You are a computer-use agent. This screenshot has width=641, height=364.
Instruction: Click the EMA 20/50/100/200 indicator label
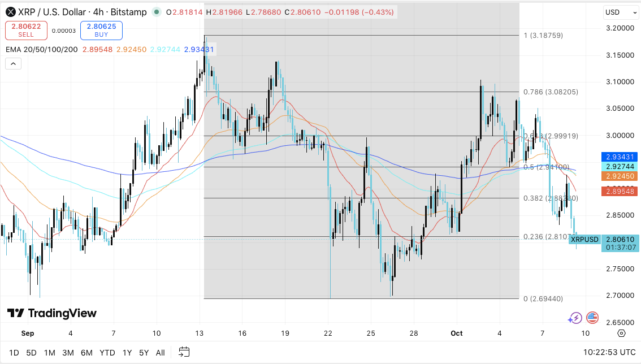pyautogui.click(x=41, y=50)
